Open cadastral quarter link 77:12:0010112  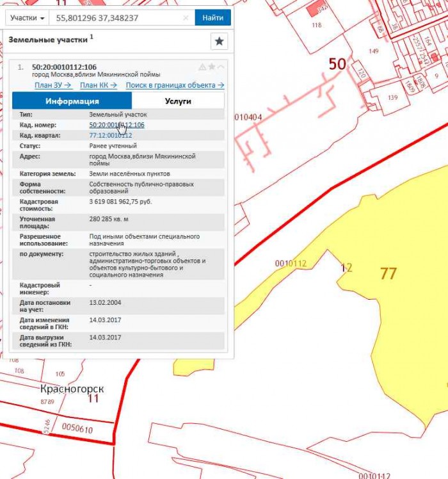(x=110, y=135)
